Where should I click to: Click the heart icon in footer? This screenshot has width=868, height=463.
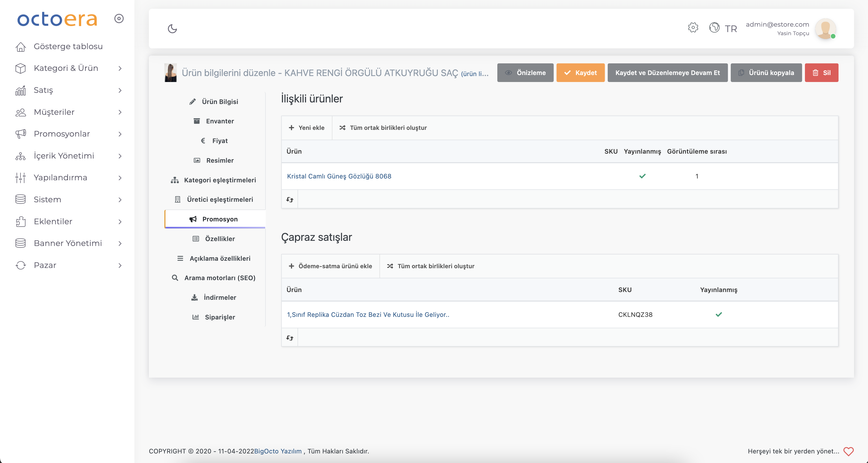coord(848,451)
